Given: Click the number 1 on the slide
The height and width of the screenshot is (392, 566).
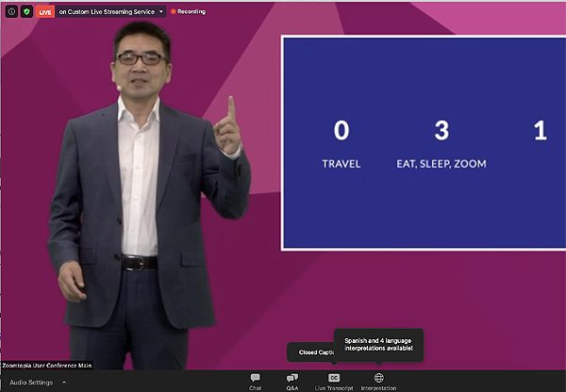Looking at the screenshot, I should (x=541, y=131).
